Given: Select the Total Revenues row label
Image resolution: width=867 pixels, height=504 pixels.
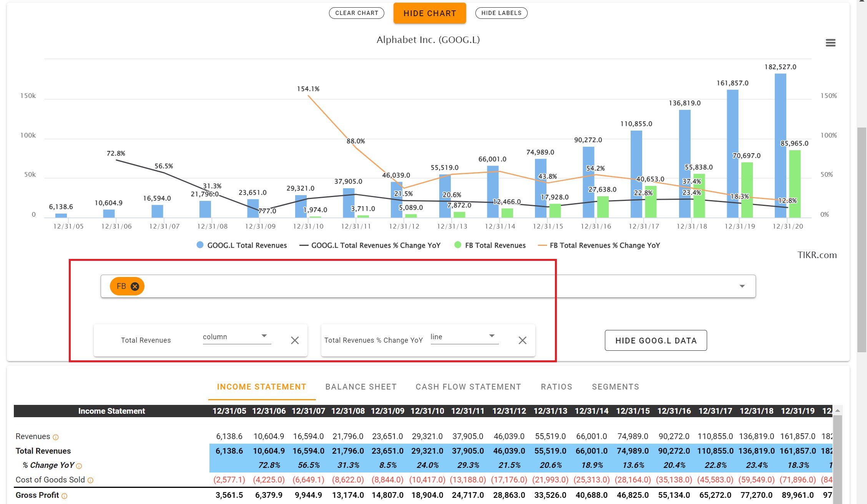Looking at the screenshot, I should [43, 451].
